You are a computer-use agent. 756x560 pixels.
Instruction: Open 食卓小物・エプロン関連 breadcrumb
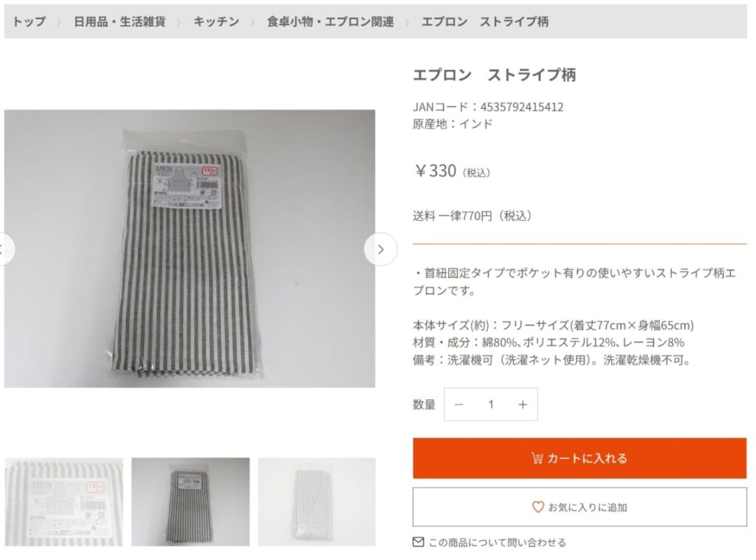[330, 21]
